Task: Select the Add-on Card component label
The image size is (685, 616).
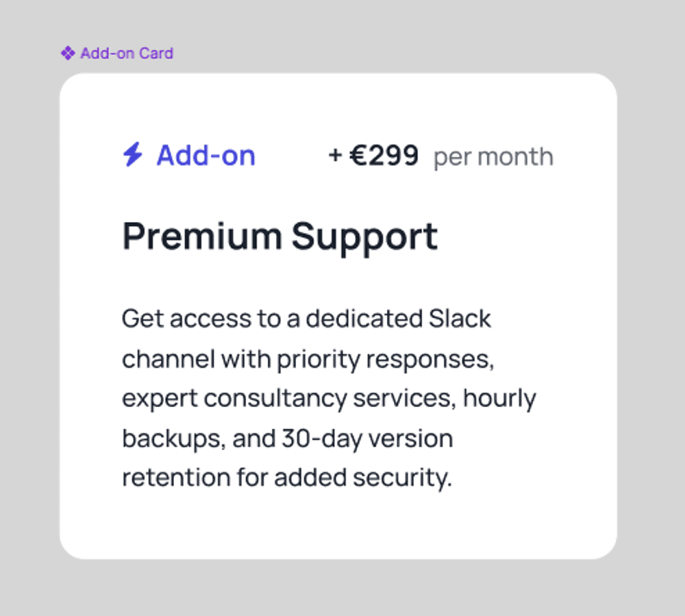Action: (127, 53)
